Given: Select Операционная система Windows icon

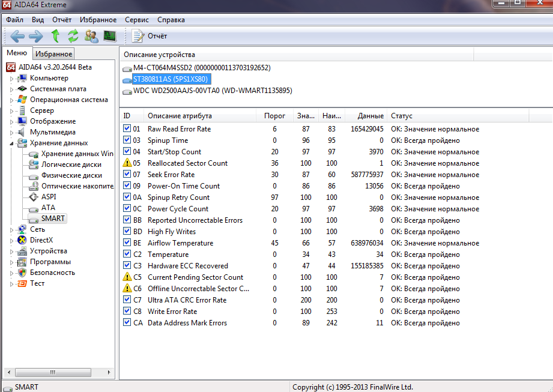Looking at the screenshot, I should 22,100.
